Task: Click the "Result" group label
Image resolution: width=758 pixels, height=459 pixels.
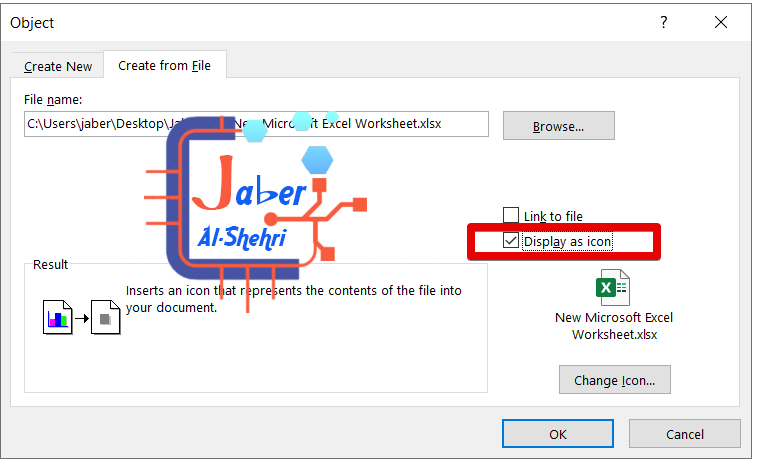Action: [50, 265]
